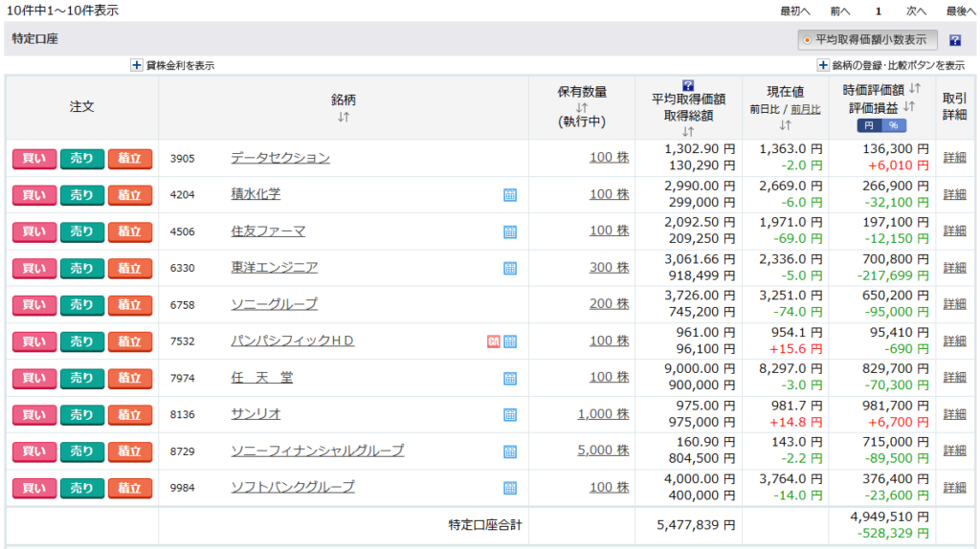Sort by 銘柄 using the arrows icon
The height and width of the screenshot is (549, 980).
(x=344, y=117)
